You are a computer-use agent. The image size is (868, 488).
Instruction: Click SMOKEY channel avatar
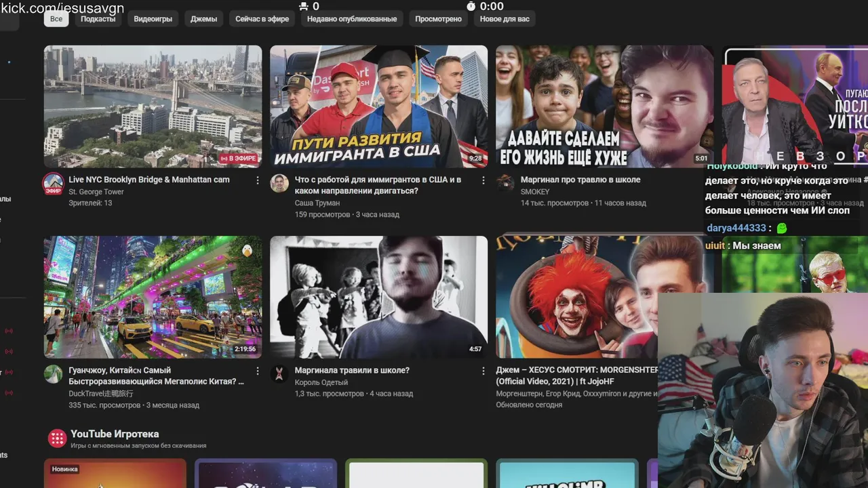point(505,183)
